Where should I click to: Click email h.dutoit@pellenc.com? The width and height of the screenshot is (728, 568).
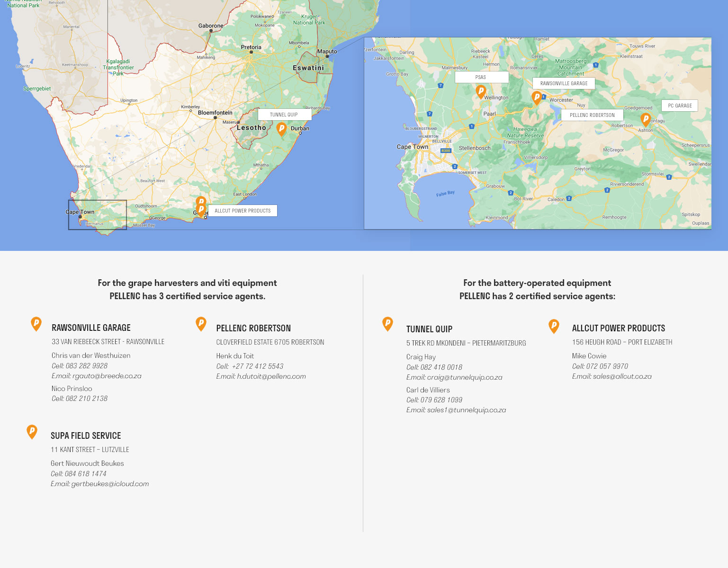tap(271, 376)
